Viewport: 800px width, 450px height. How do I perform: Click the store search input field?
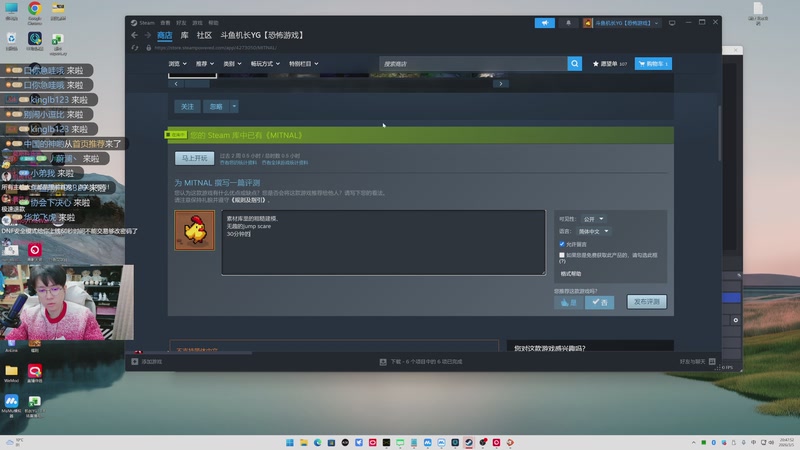click(473, 64)
